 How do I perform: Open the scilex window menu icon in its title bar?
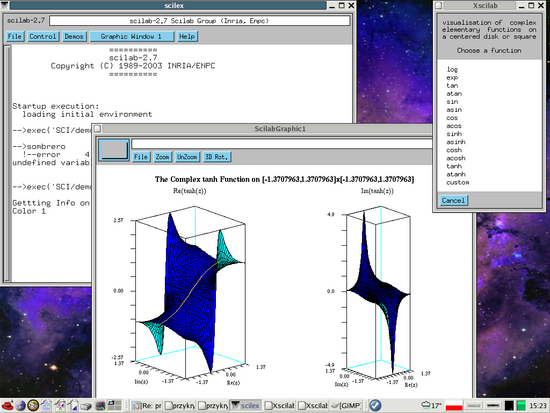tap(5, 5)
